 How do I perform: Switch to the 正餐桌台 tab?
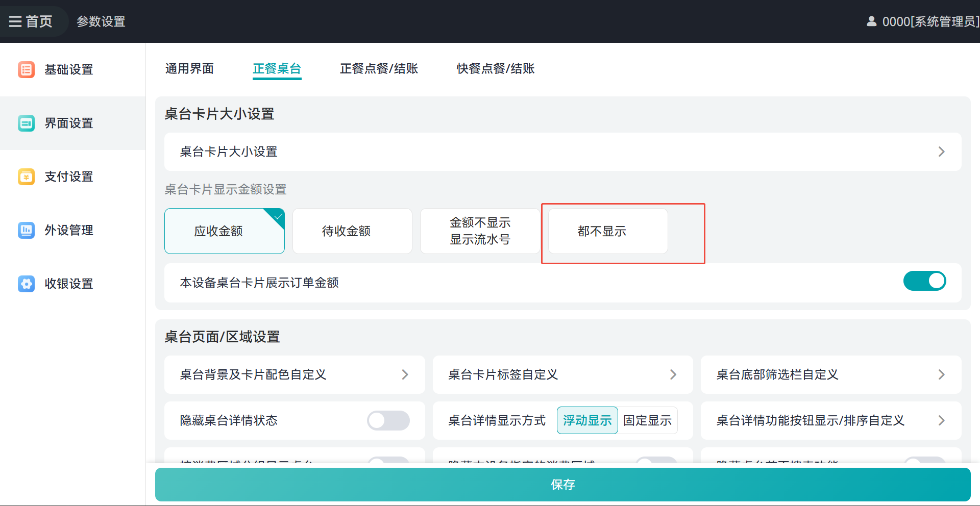click(277, 68)
